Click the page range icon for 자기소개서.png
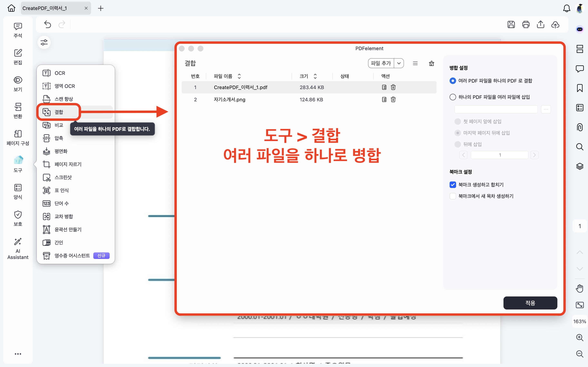The width and height of the screenshot is (588, 367). [384, 99]
